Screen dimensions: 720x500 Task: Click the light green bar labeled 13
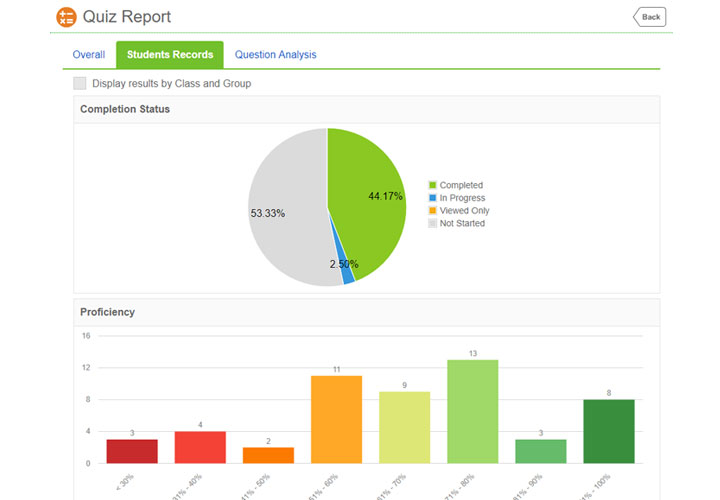click(472, 411)
